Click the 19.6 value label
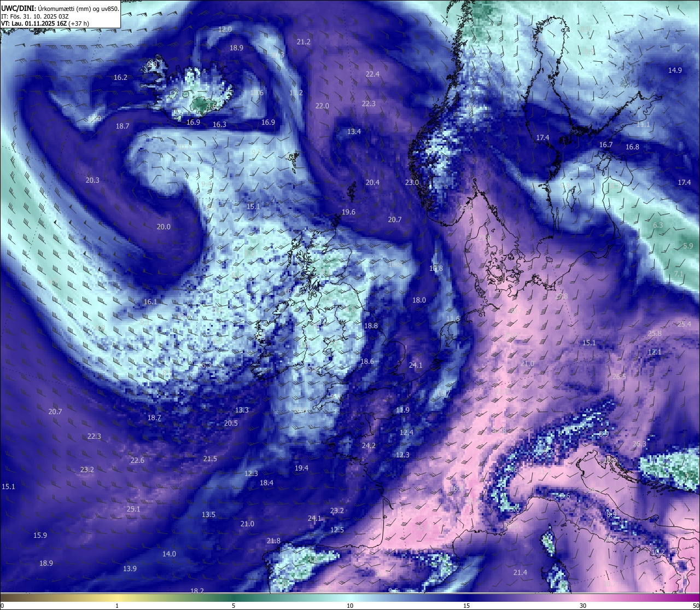The width and height of the screenshot is (700, 610). pos(348,212)
